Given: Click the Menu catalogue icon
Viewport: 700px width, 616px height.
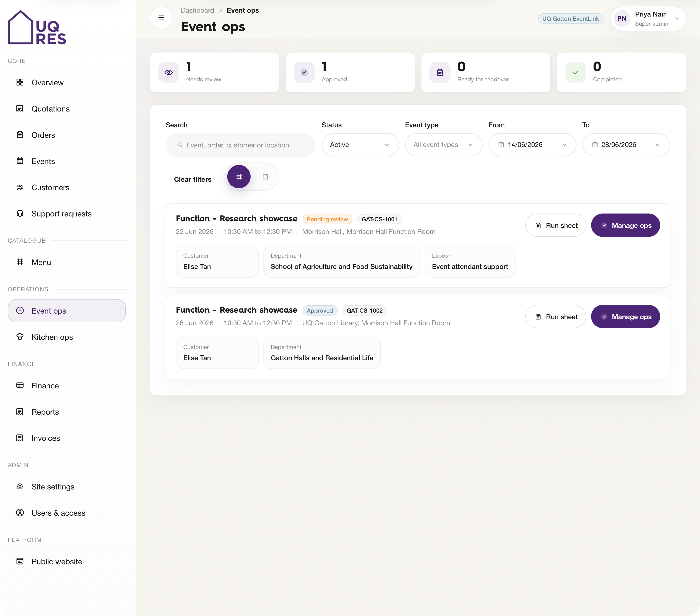Looking at the screenshot, I should coord(20,262).
